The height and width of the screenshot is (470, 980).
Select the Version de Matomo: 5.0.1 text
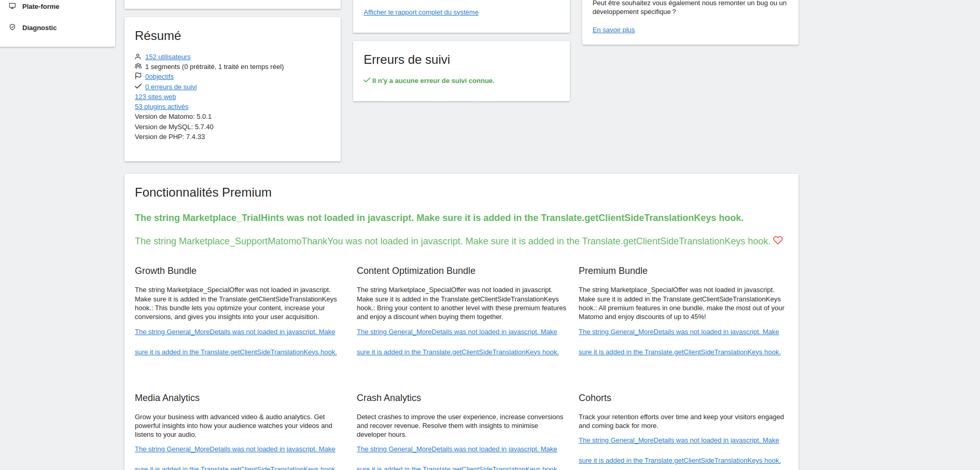coord(173,117)
